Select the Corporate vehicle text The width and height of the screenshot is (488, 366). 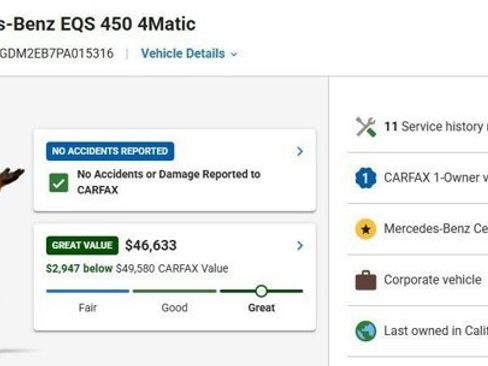pos(433,280)
